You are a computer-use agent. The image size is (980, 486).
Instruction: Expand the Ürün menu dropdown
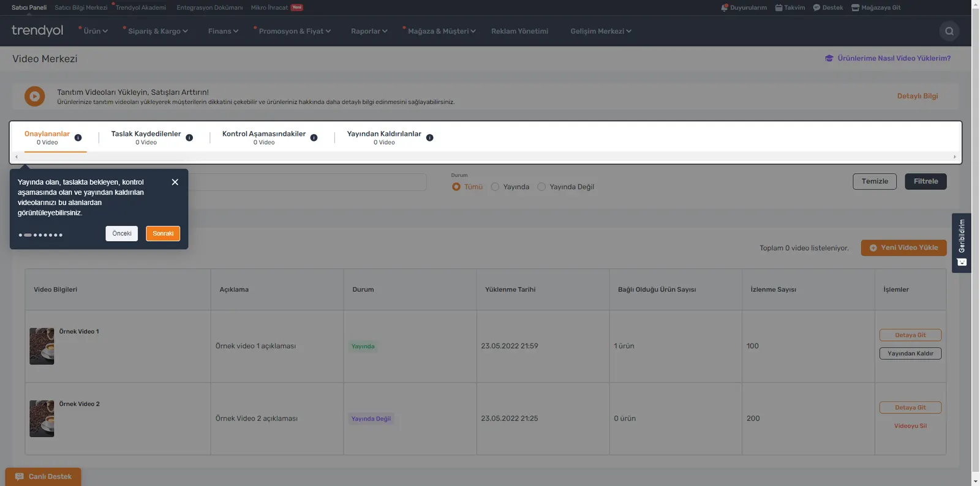96,31
